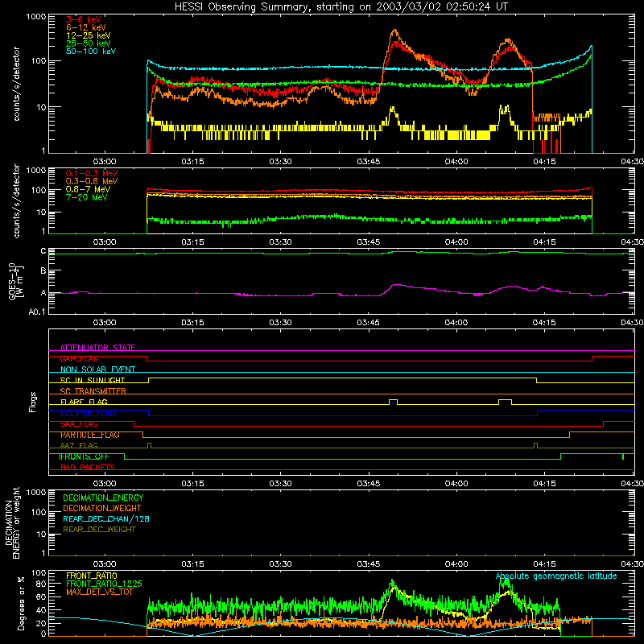Click the FRONTS_OFF flag label

[x=84, y=456]
